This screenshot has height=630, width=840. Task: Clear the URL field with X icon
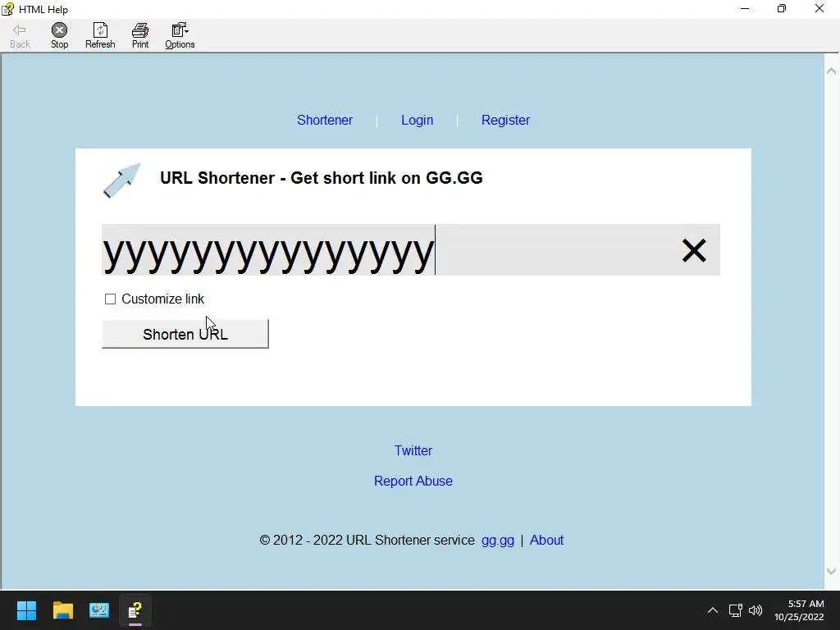pos(694,250)
